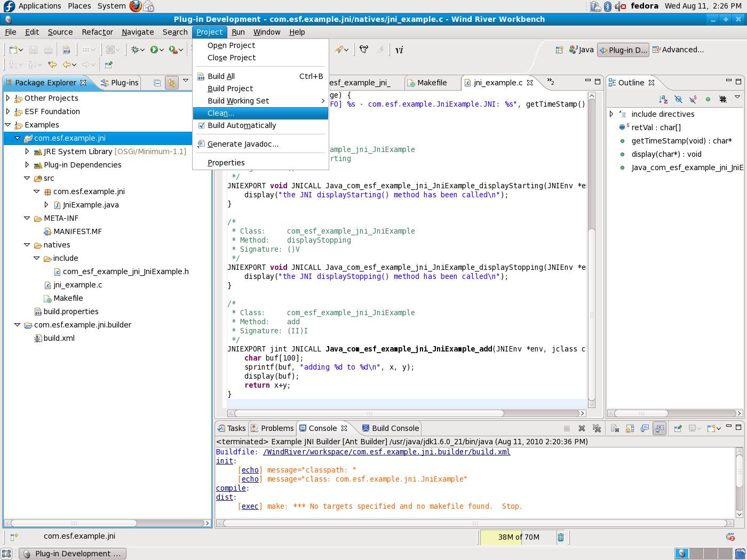This screenshot has width=747, height=560.
Task: Show hidden editor tabs list
Action: (551, 82)
